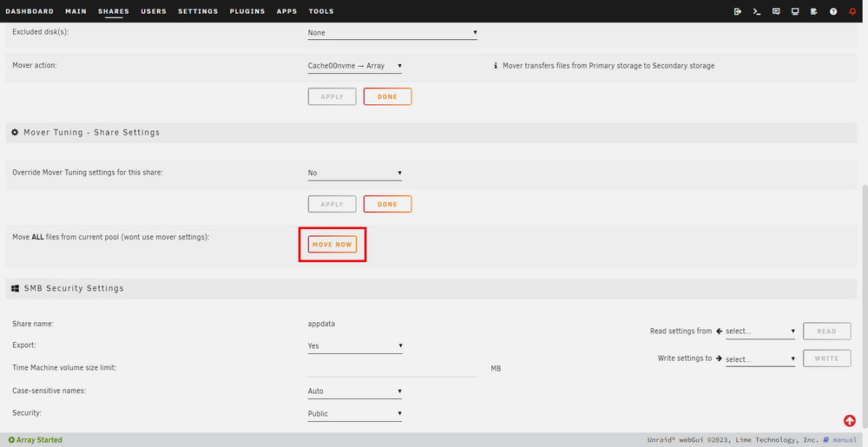Viewport: 868px width, 447px height.
Task: Click the Array Started status text
Action: pyautogui.click(x=39, y=440)
